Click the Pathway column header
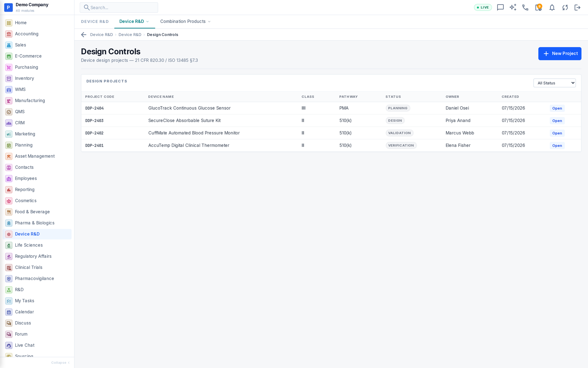This screenshot has height=368, width=588. [348, 97]
